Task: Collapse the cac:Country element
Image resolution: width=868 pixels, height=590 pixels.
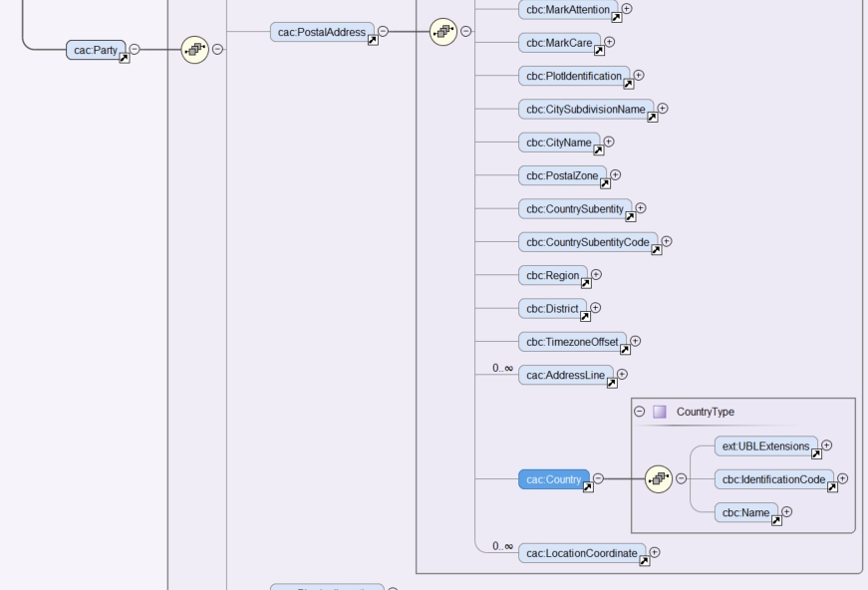Action: pyautogui.click(x=598, y=478)
